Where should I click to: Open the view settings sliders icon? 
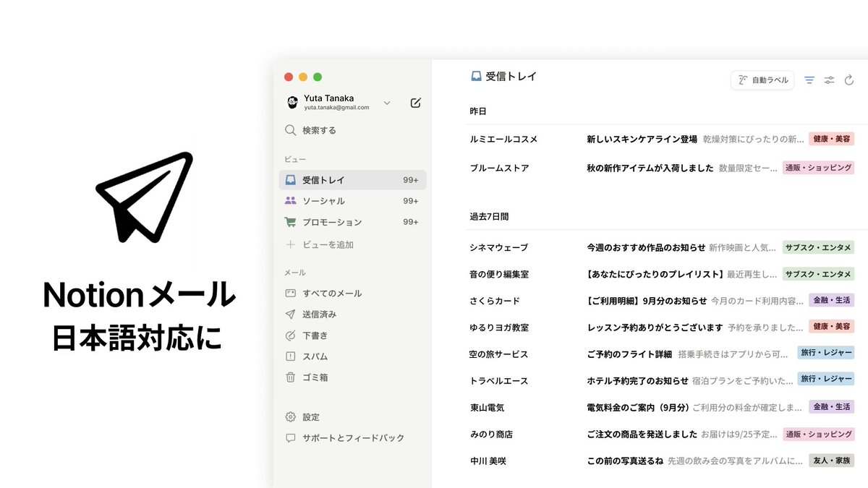point(830,80)
